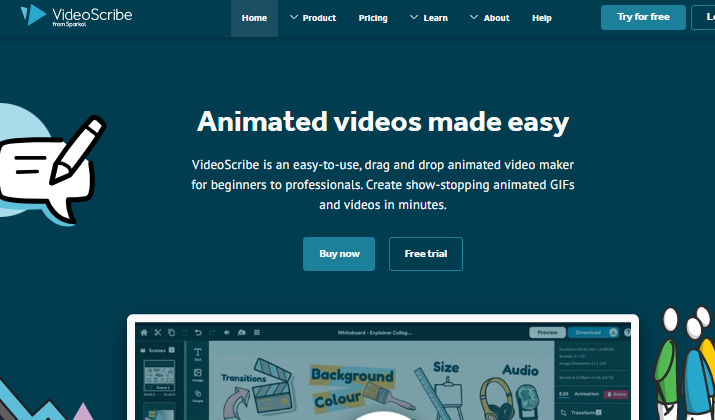The image size is (715, 420).
Task: Select the Scene 1 thumbnail
Action: [159, 375]
